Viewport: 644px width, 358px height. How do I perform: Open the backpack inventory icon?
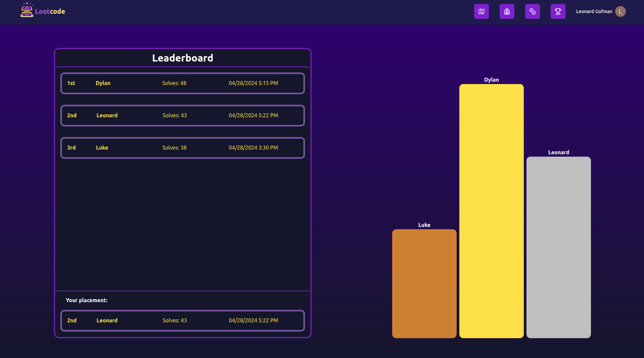(507, 11)
